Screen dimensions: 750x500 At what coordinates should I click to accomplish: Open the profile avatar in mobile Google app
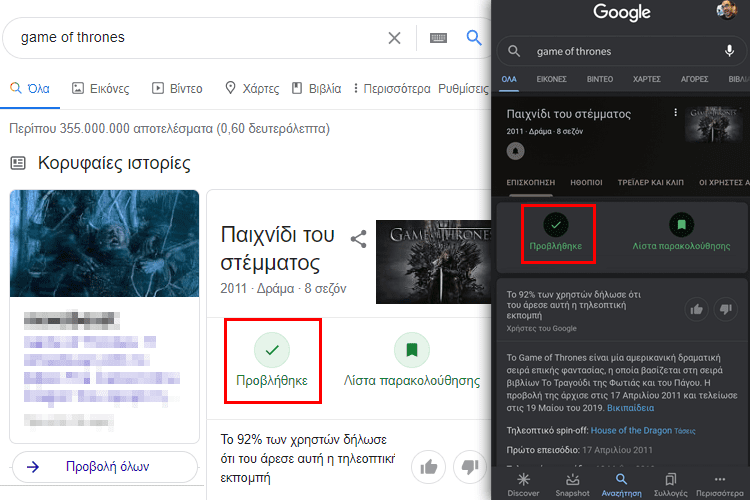click(727, 11)
